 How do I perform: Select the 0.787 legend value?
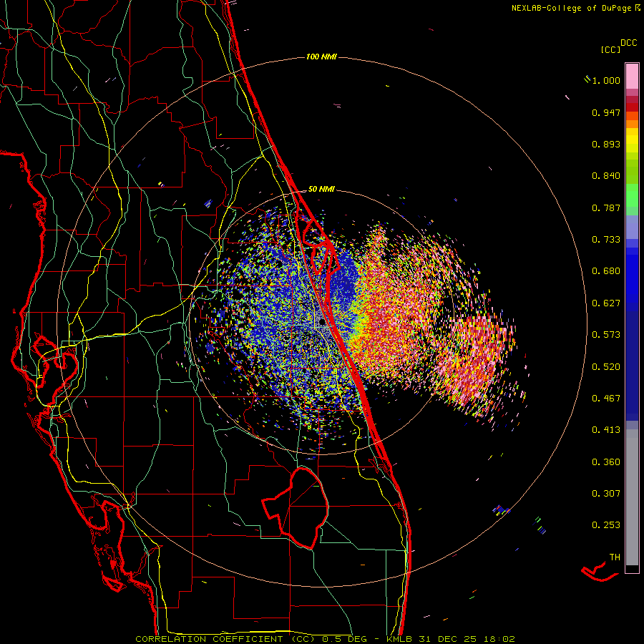[x=606, y=208]
